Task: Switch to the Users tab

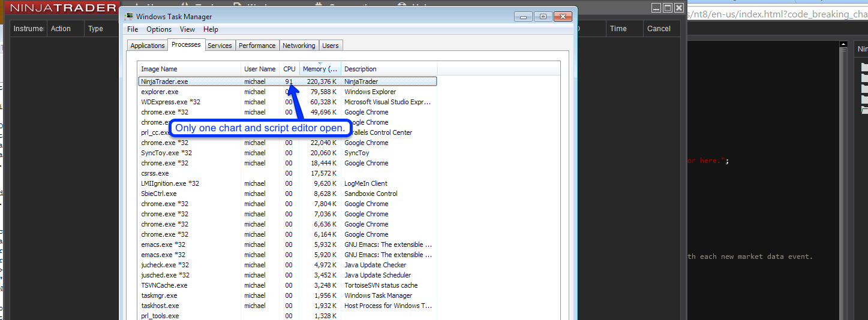Action: pos(331,46)
